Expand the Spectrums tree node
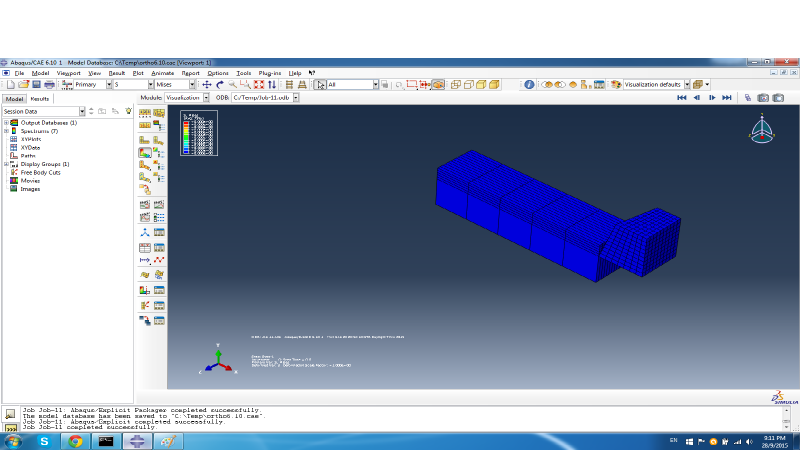 (6, 131)
